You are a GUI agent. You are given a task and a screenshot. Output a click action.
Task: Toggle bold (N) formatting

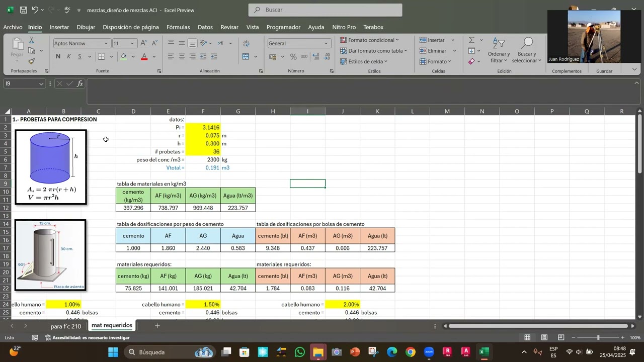[x=58, y=57]
